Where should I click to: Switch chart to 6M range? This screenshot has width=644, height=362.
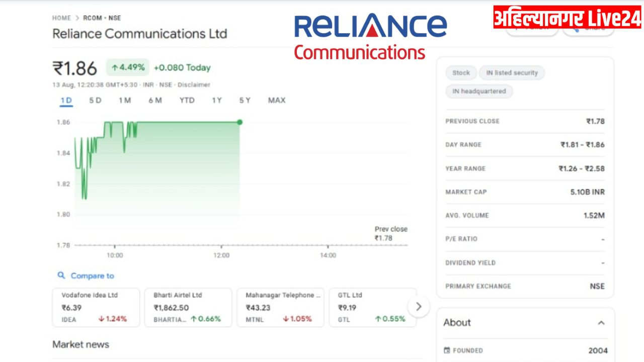point(155,101)
